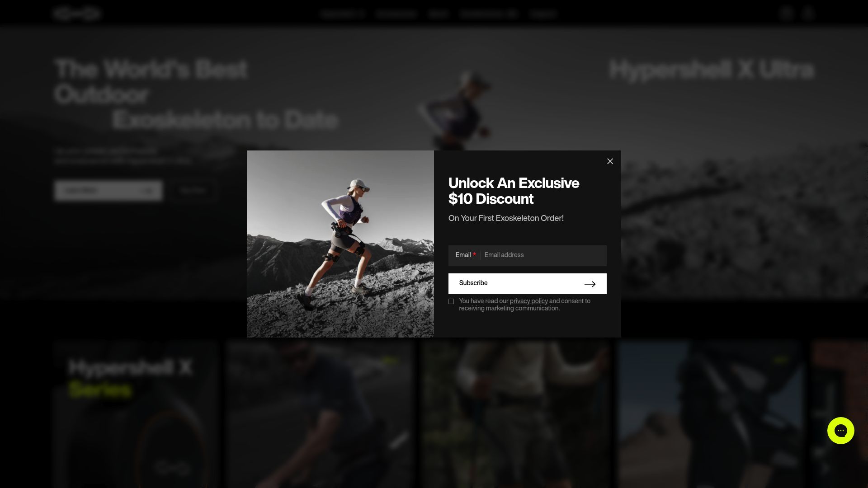Image resolution: width=868 pixels, height=488 pixels.
Task: Focus the Email address input field
Action: coord(542,255)
